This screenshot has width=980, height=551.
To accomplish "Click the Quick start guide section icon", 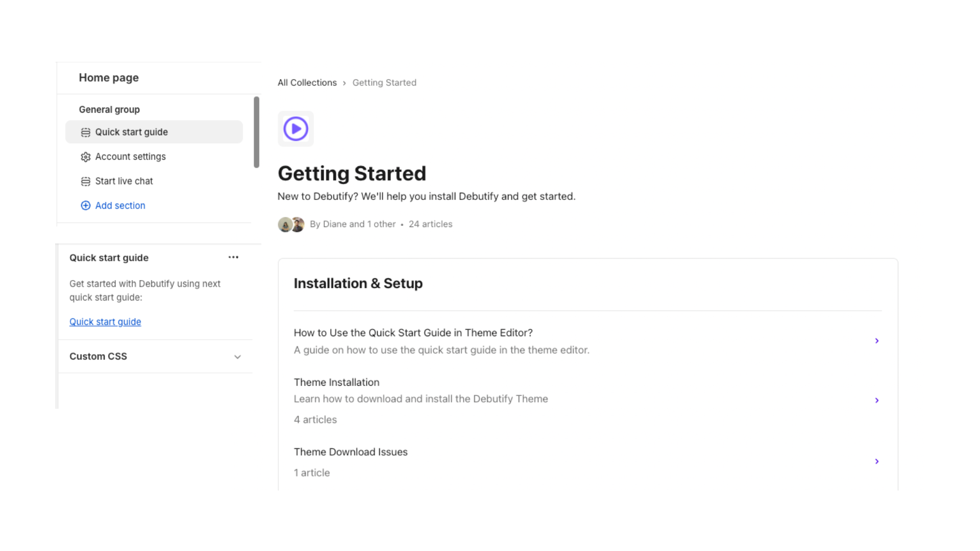I will [x=85, y=132].
